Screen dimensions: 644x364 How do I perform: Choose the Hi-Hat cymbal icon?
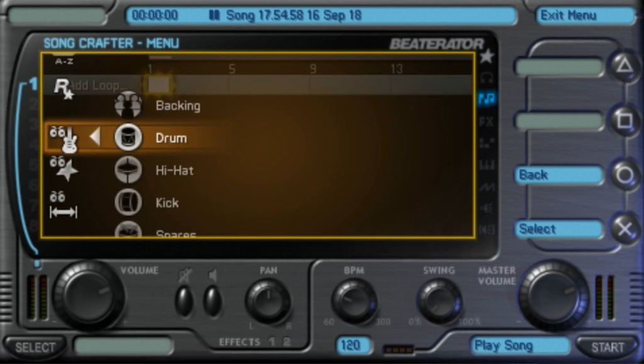point(128,169)
